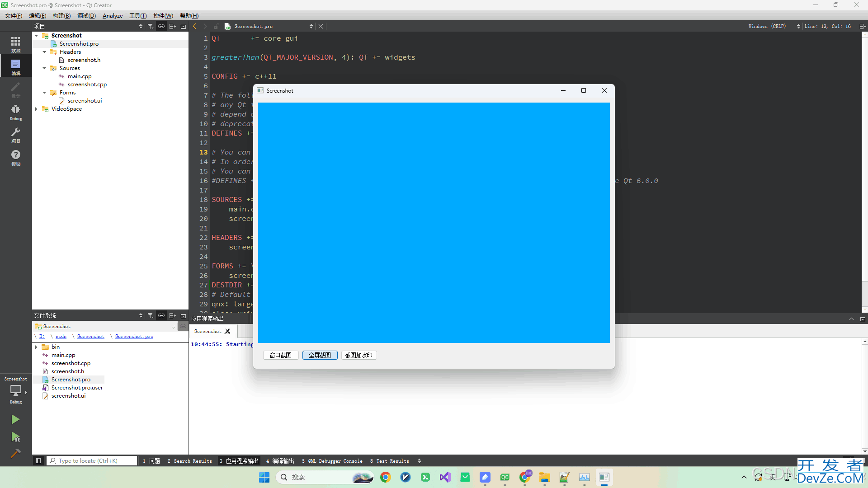
Task: Switch to the 编译输出 output pane tab
Action: (x=280, y=461)
